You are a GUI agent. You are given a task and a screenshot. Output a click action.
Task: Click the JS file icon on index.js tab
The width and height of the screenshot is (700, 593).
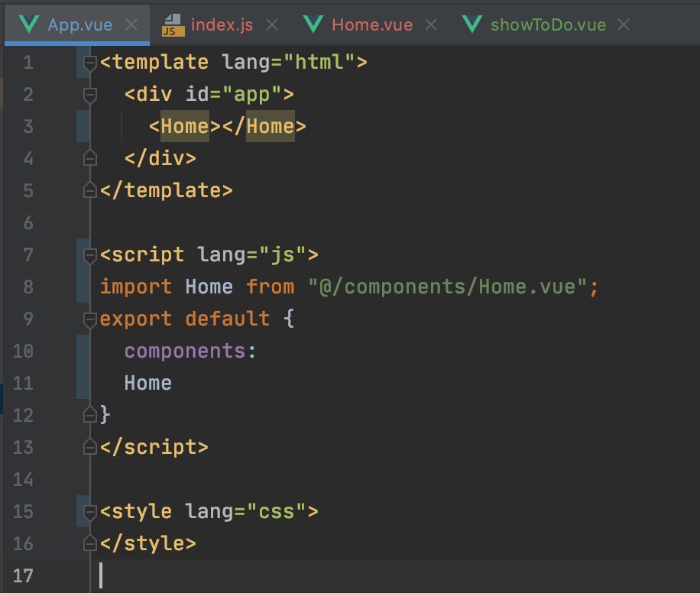173,25
